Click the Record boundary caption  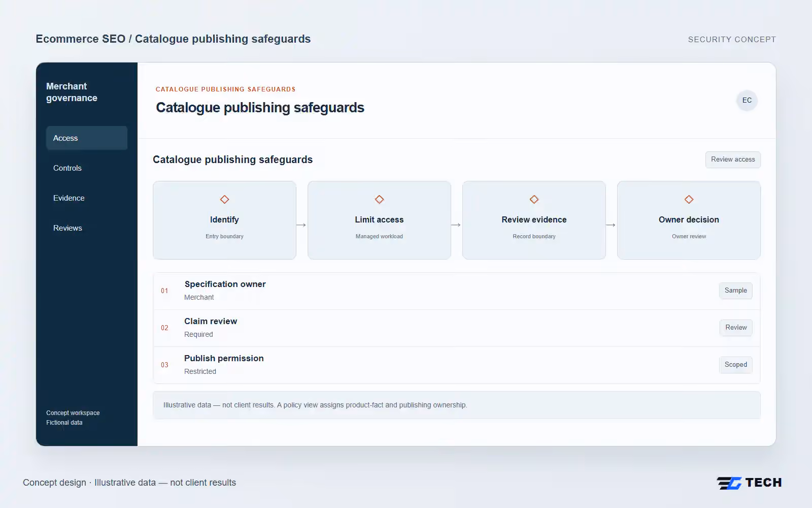click(x=534, y=236)
